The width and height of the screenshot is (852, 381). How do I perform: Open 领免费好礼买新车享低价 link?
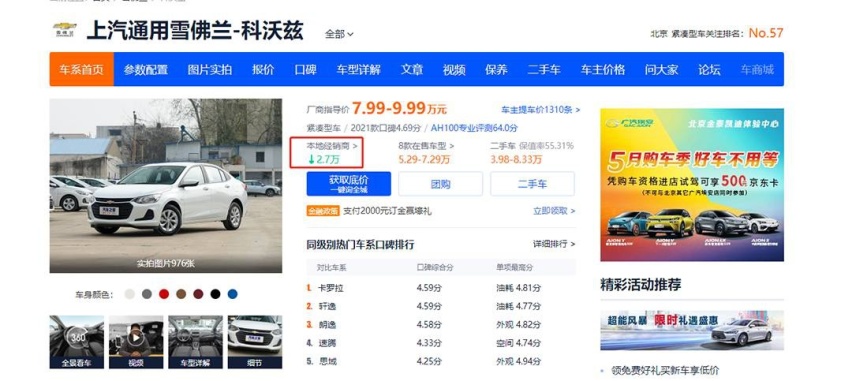(x=665, y=370)
